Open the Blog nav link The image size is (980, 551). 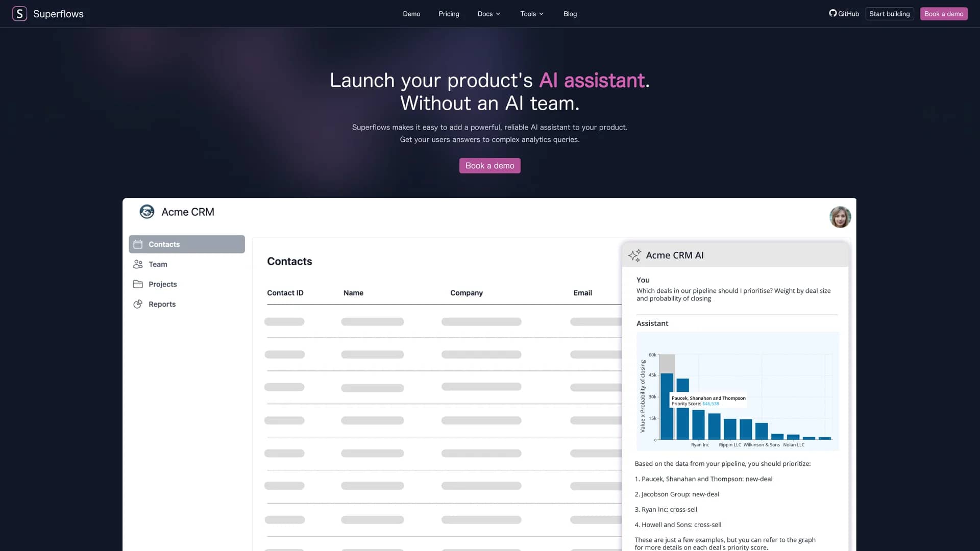(x=570, y=14)
